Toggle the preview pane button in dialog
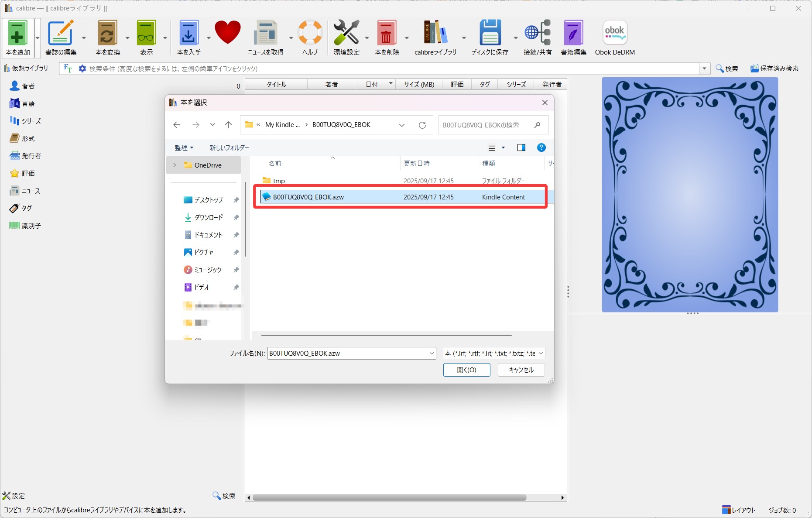 pos(521,148)
